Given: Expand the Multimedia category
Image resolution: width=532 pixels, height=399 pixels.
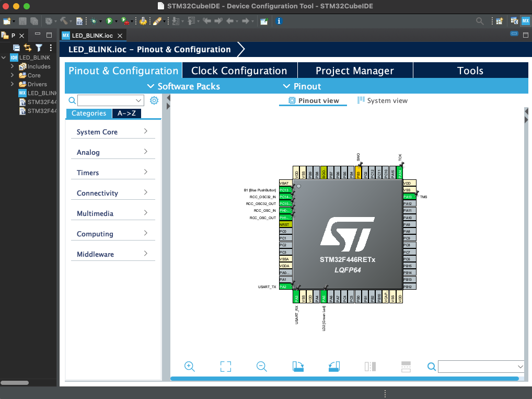Looking at the screenshot, I should pos(113,213).
